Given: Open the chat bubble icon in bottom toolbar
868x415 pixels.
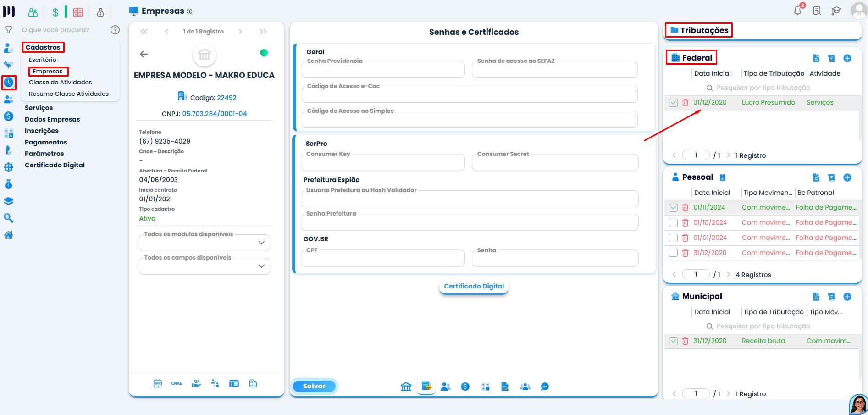Looking at the screenshot, I should [x=544, y=387].
